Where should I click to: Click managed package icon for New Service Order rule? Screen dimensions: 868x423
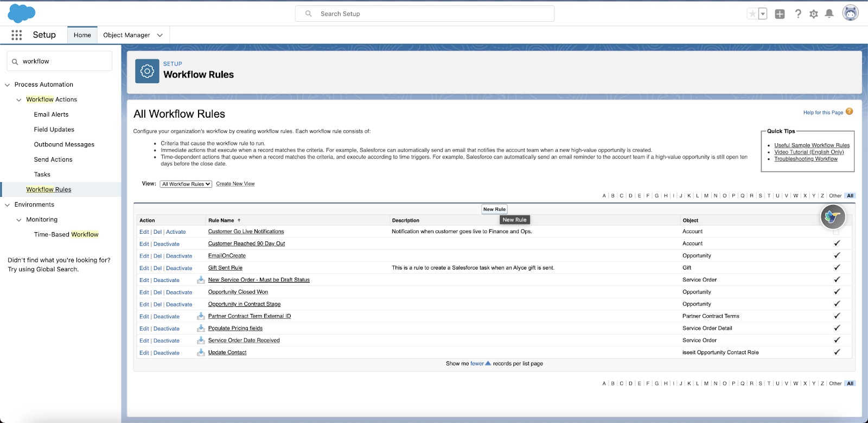(201, 280)
